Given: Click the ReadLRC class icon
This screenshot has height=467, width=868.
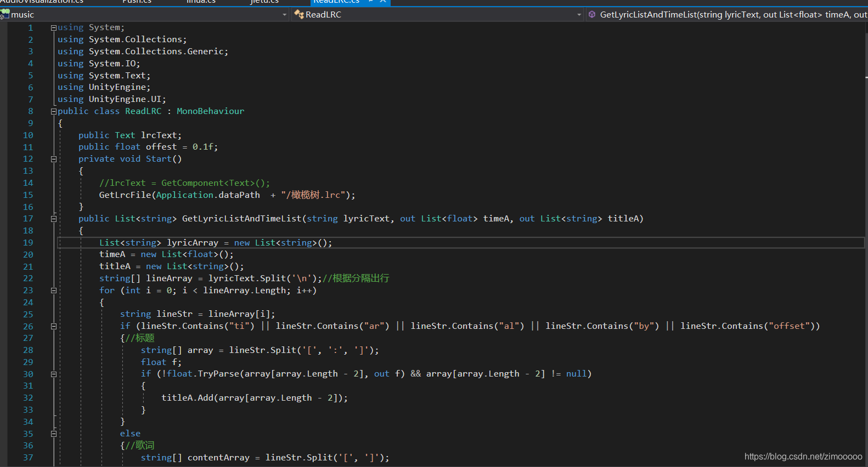Looking at the screenshot, I should (x=299, y=15).
